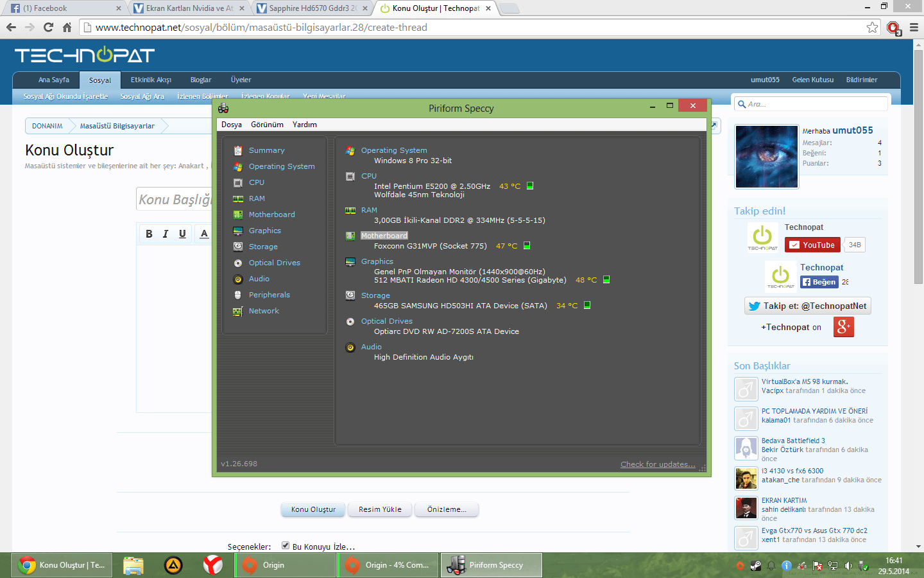The width and height of the screenshot is (924, 578).
Task: Open the yellow triangle app in the taskbar
Action: click(173, 565)
